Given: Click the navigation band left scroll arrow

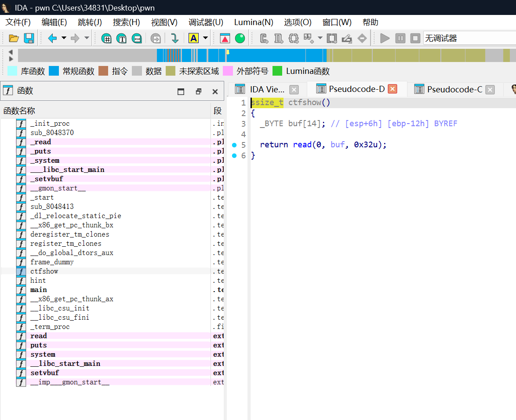Looking at the screenshot, I should [11, 52].
